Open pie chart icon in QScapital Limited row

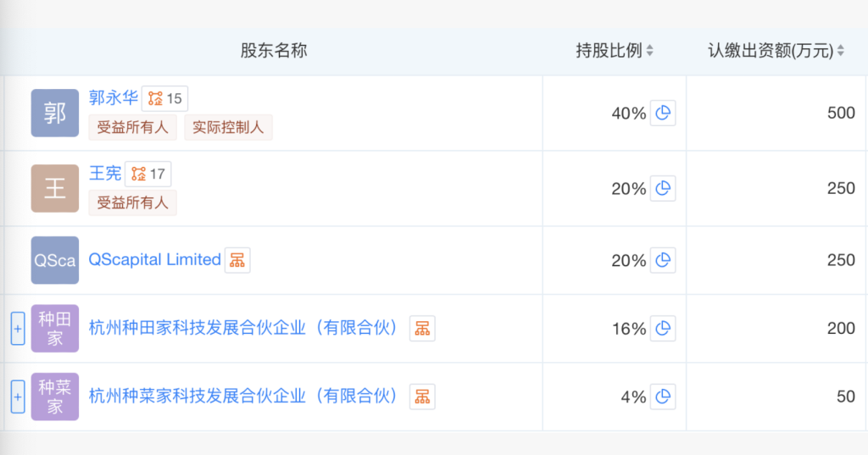[x=663, y=260]
